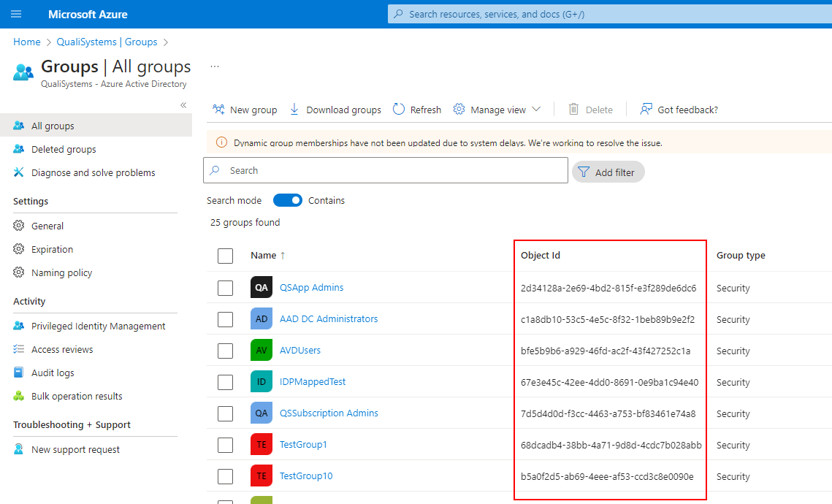
Task: Focus the groups Search field
Action: (x=385, y=170)
